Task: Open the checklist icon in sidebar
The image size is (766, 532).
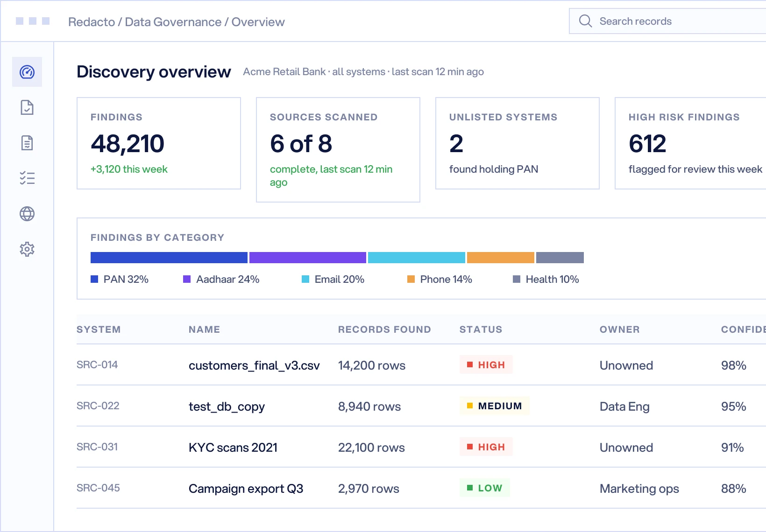Action: click(27, 178)
